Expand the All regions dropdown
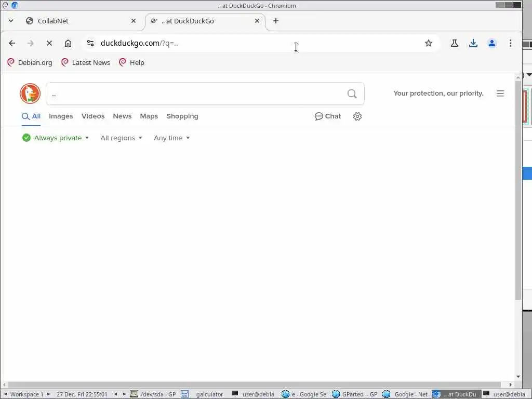Viewport: 532px width, 399px height. click(x=121, y=138)
